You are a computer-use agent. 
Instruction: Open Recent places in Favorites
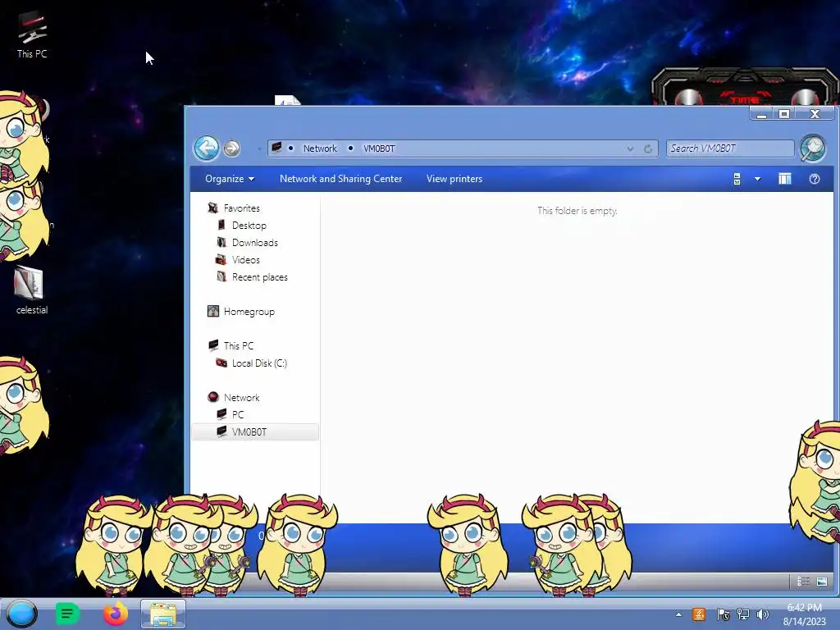pos(260,277)
